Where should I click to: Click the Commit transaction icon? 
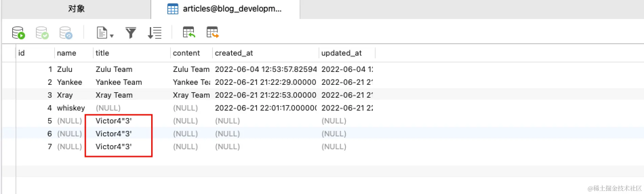tap(42, 33)
